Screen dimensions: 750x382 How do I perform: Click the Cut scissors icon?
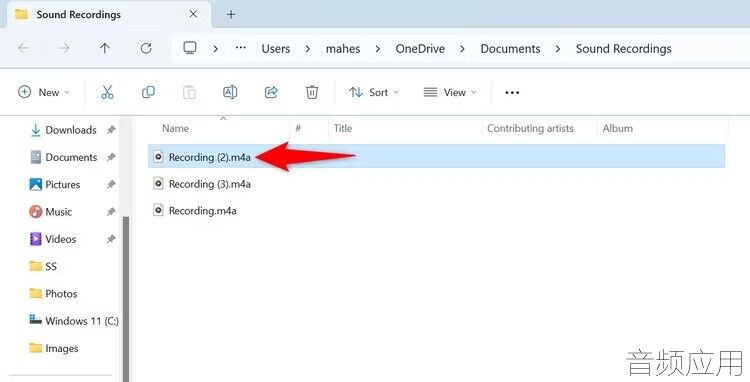tap(107, 92)
